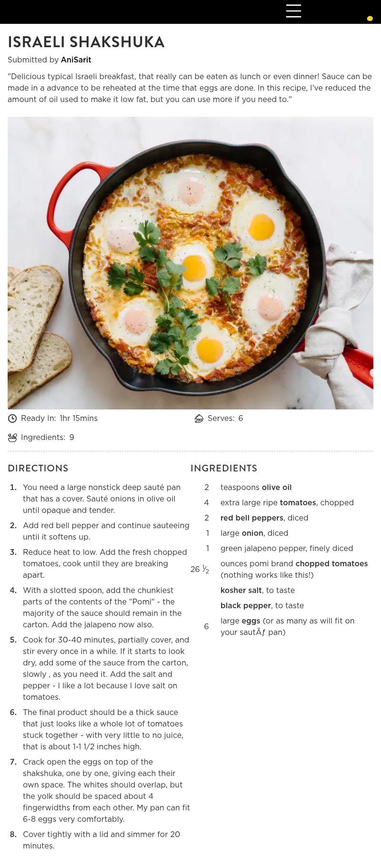
Task: Open the chopped tomatoes ingredient link
Action: pyautogui.click(x=331, y=564)
